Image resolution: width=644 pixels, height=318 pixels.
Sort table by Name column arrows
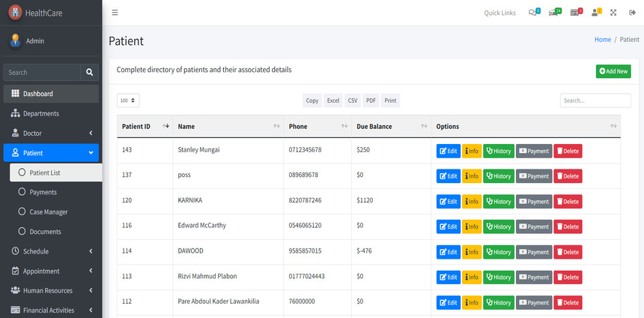click(x=277, y=127)
